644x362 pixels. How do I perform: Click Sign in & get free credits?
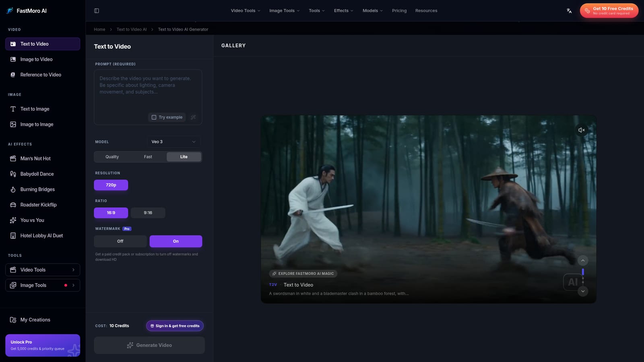coord(175,326)
